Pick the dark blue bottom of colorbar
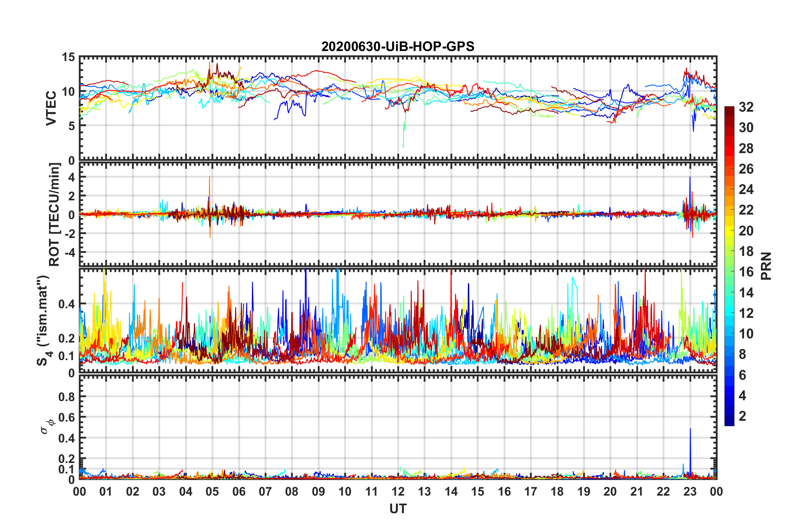Image resolution: width=796 pixels, height=532 pixels. 729,422
